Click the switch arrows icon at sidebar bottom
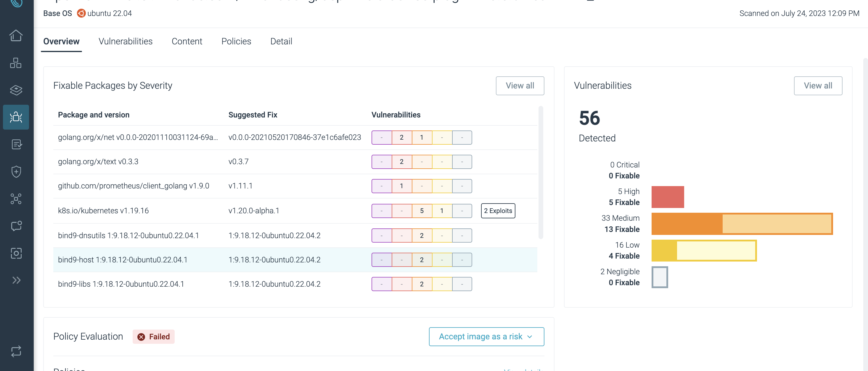The image size is (868, 371). pyautogui.click(x=16, y=351)
